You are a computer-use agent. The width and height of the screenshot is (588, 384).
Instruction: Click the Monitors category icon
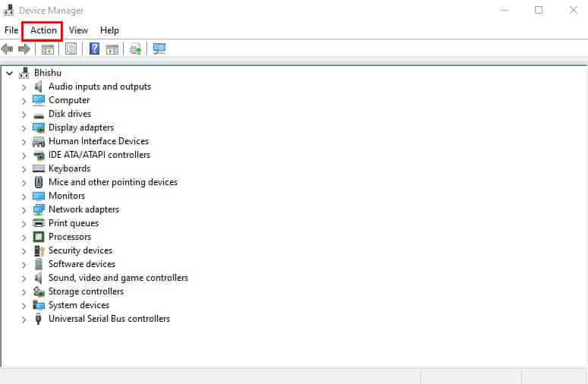coord(39,196)
